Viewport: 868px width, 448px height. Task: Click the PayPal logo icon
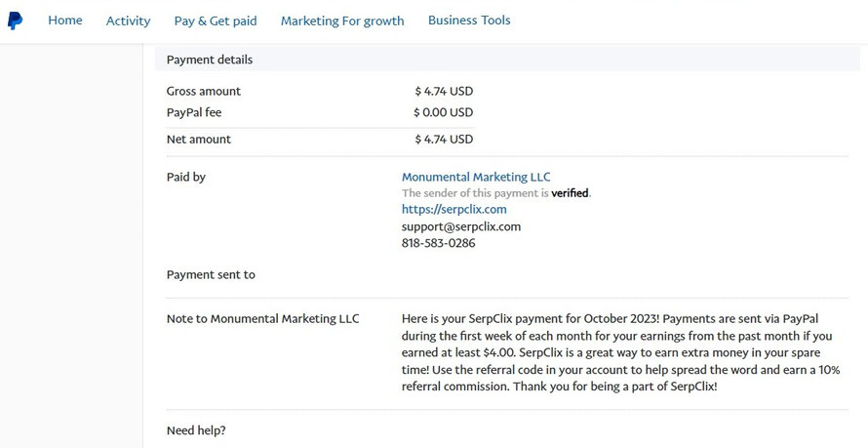click(x=15, y=21)
